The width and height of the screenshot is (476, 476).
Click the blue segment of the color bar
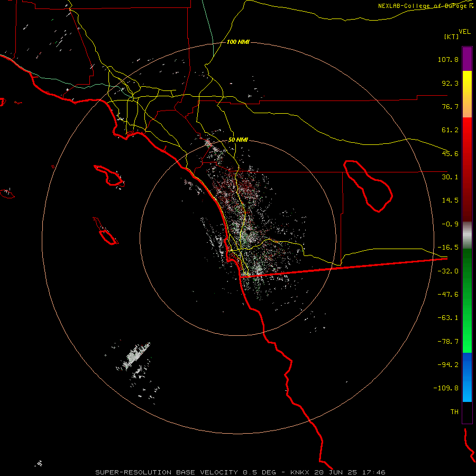tap(467, 377)
